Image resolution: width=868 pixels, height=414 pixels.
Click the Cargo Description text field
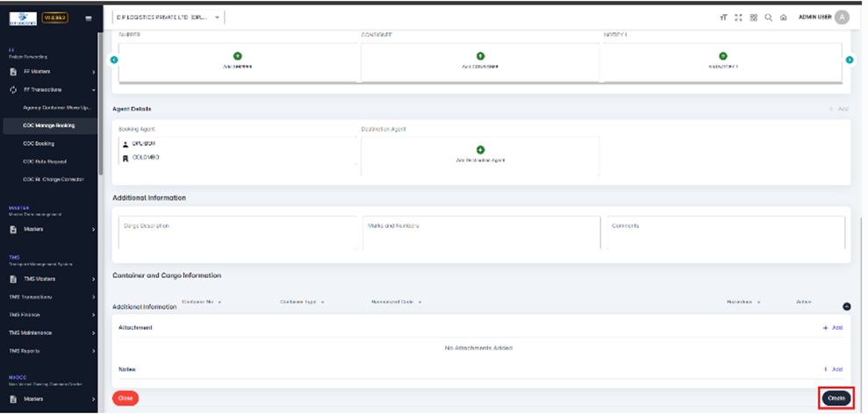(x=235, y=232)
